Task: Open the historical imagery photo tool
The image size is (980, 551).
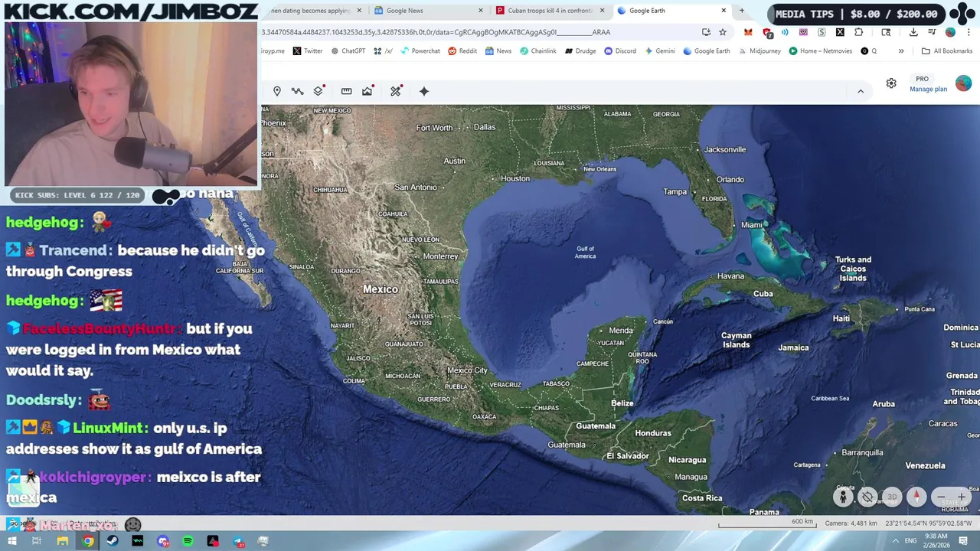Action: coord(367,91)
